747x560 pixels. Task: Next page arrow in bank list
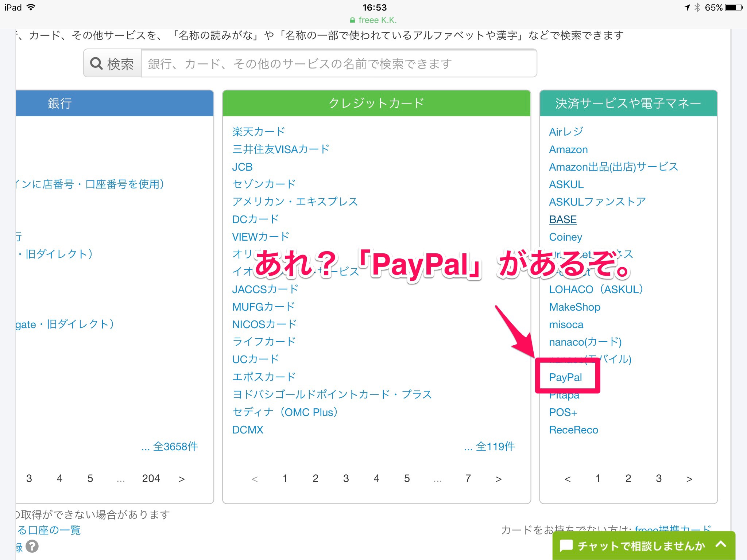(181, 479)
